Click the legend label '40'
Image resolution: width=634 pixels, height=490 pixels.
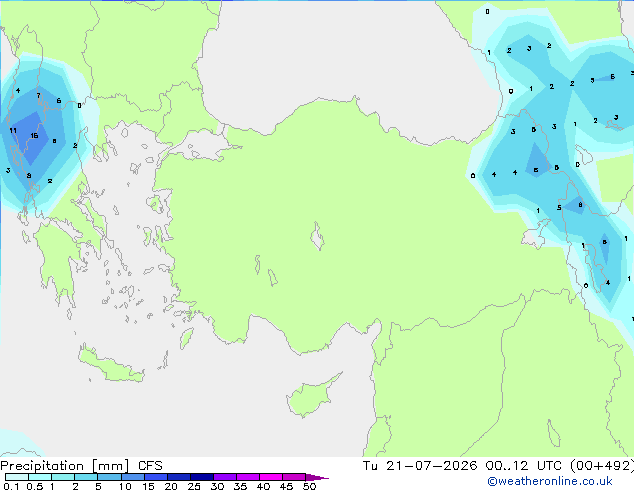pos(263,486)
